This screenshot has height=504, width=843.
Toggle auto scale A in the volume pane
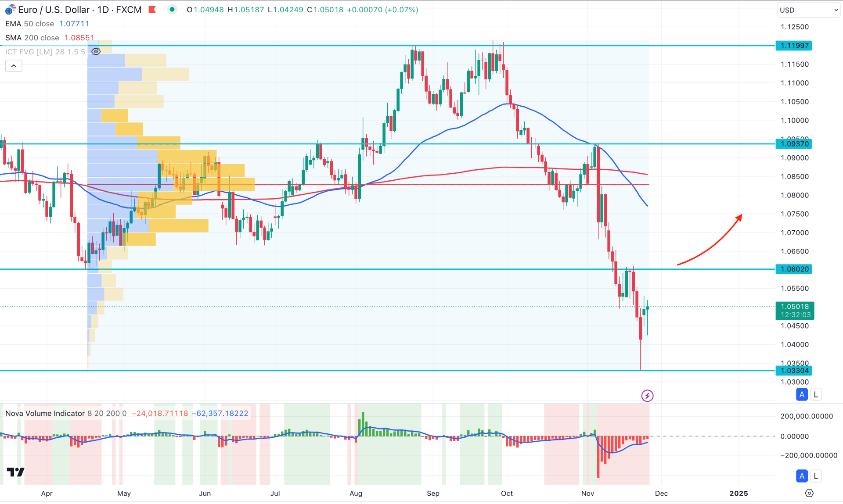[x=802, y=476]
